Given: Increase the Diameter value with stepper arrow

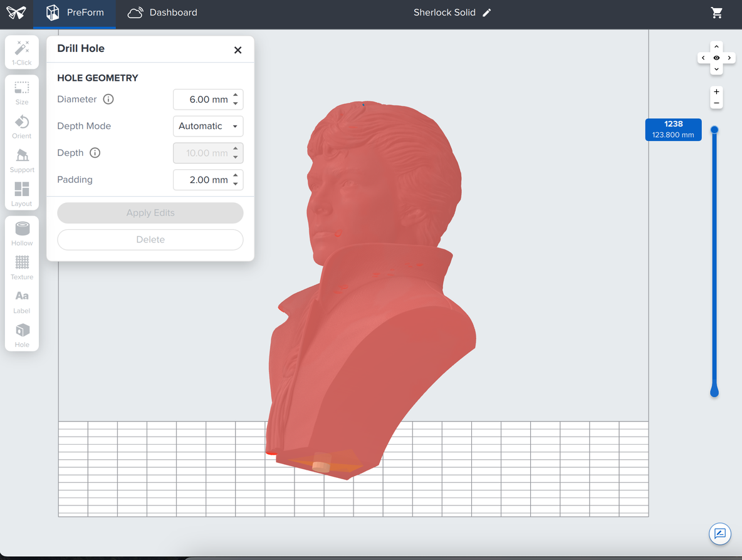Looking at the screenshot, I should click(236, 95).
